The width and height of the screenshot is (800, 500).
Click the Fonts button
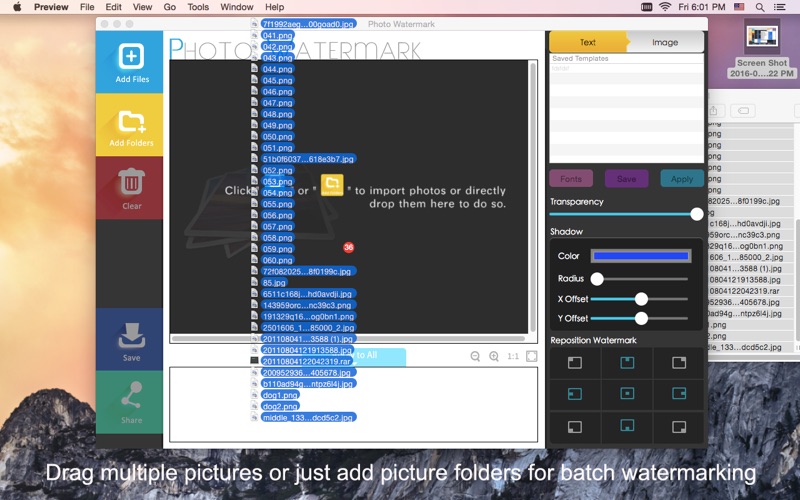click(x=571, y=179)
